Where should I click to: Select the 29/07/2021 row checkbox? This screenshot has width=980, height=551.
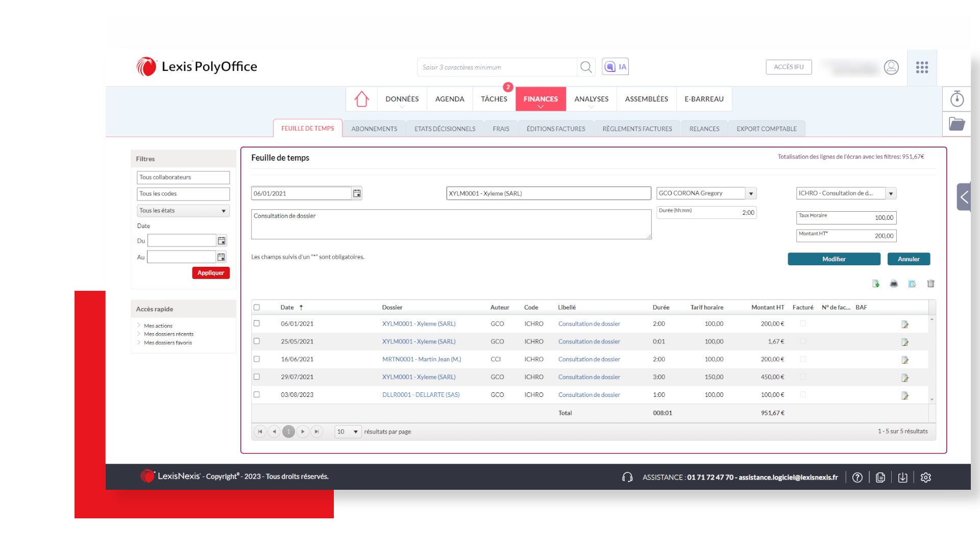257,377
